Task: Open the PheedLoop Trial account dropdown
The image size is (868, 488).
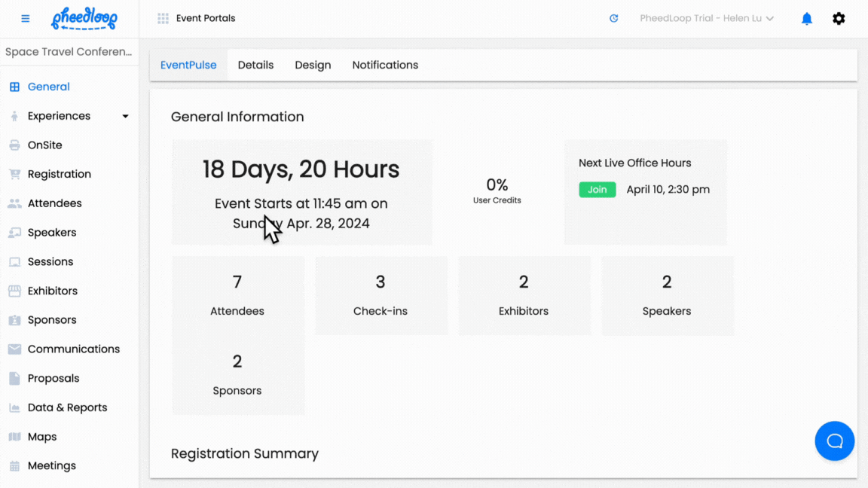Action: pyautogui.click(x=706, y=18)
